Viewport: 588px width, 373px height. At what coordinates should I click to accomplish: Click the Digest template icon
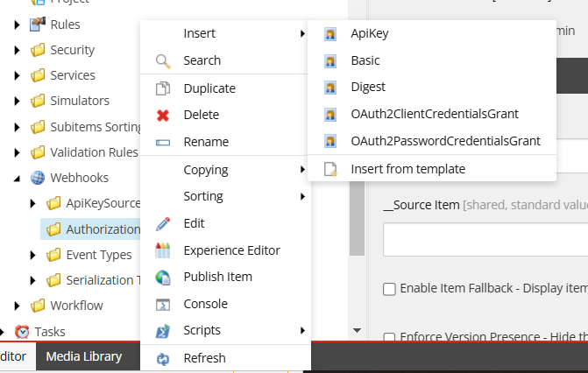330,88
